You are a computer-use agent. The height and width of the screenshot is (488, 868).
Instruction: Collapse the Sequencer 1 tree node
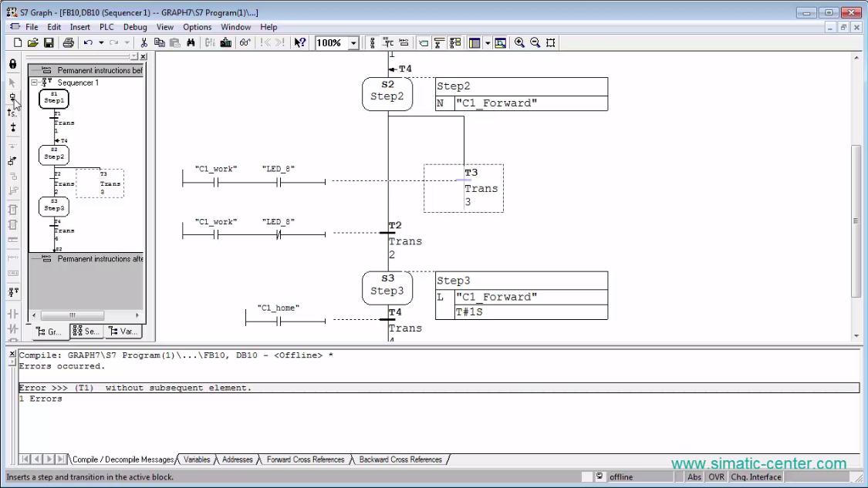click(34, 82)
